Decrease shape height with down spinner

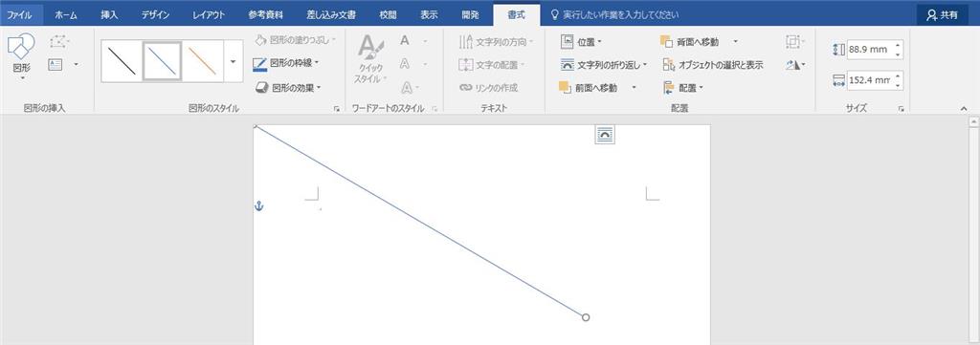pos(898,54)
